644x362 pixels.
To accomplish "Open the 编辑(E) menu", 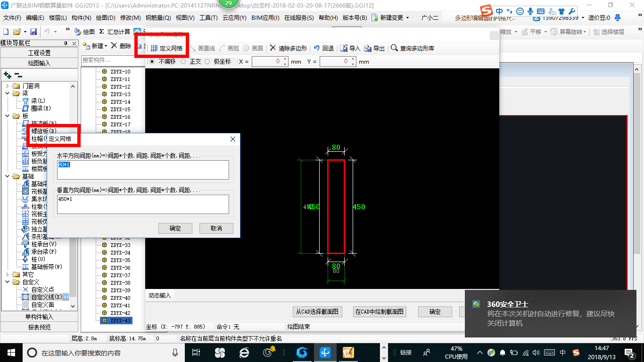I will click(35, 18).
